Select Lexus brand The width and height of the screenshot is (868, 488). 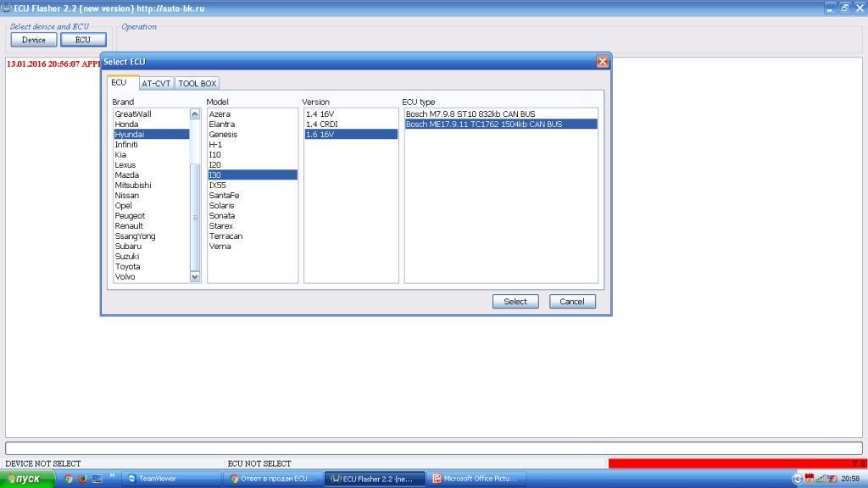(x=151, y=165)
